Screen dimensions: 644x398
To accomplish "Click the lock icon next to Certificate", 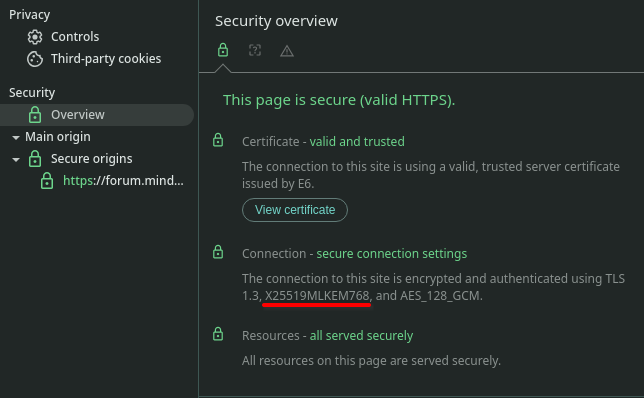I will pos(218,140).
